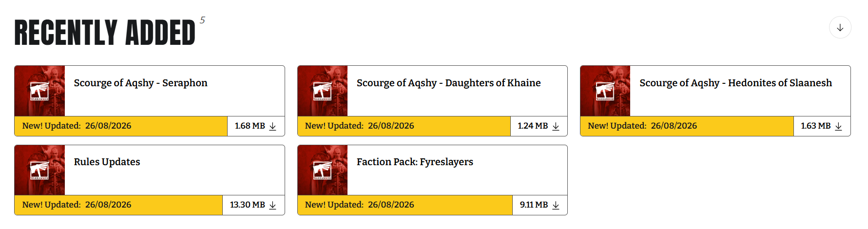Screen dimensions: 868x229
Task: Click Daughters of Khaine card thumbnail image
Action: point(323,91)
